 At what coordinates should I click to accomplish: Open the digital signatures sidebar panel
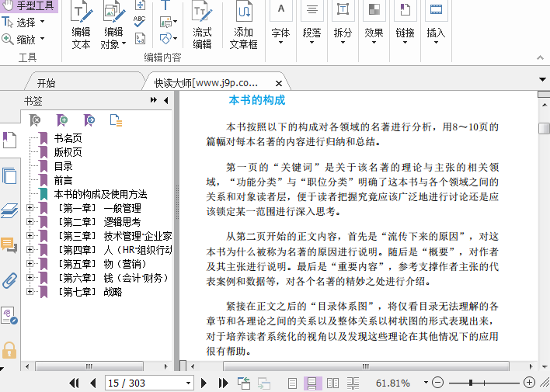[x=9, y=315]
